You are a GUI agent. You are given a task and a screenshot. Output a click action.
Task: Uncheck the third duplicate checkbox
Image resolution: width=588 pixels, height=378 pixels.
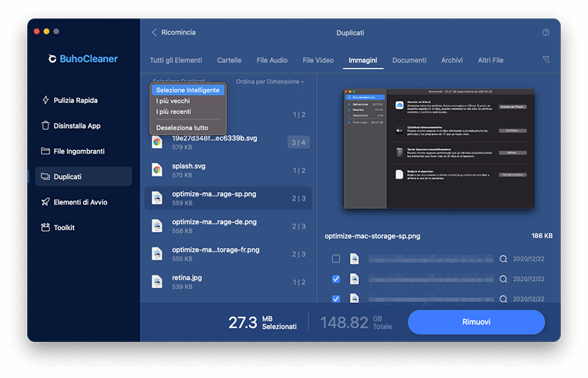tap(336, 299)
